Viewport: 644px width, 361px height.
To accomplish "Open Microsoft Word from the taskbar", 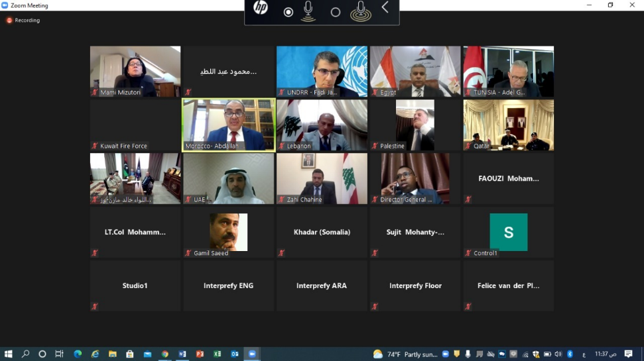I will (182, 354).
